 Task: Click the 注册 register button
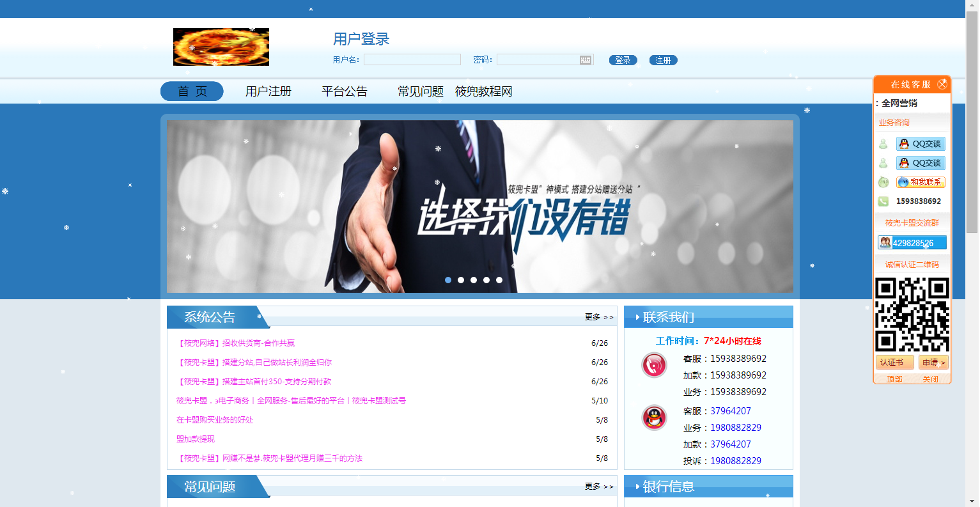664,60
